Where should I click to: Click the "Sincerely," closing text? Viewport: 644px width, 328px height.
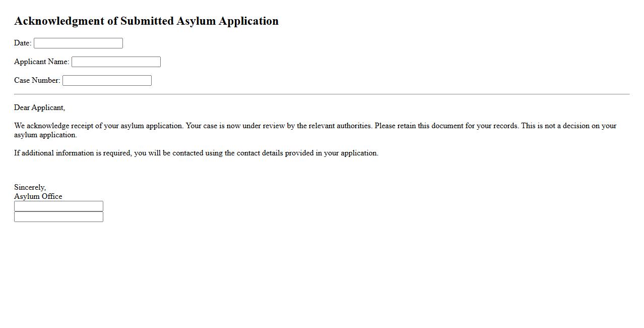click(x=30, y=187)
